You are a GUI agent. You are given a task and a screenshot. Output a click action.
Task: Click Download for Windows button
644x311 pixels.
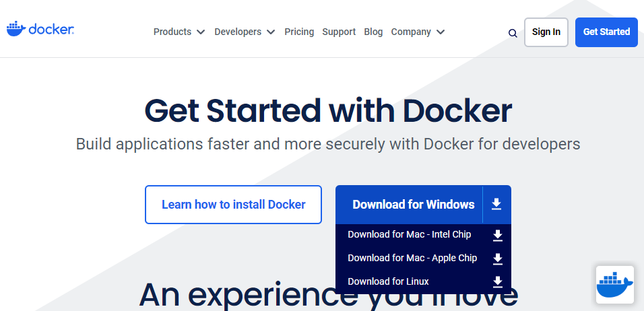click(x=414, y=205)
